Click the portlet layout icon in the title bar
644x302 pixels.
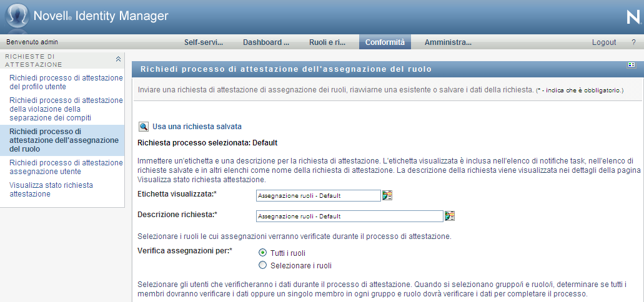tap(632, 65)
